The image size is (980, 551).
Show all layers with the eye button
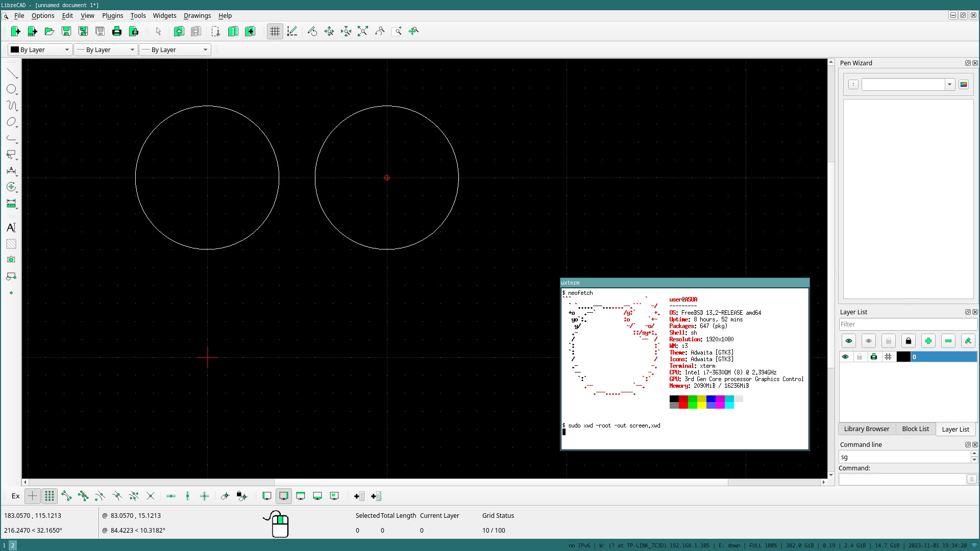pyautogui.click(x=849, y=341)
